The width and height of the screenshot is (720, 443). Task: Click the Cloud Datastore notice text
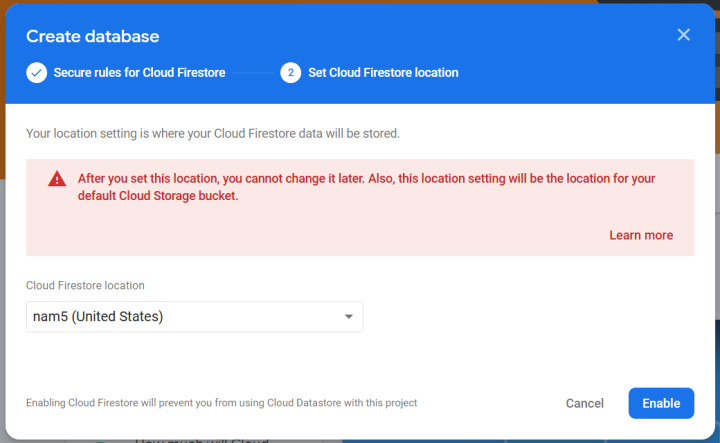pos(222,403)
